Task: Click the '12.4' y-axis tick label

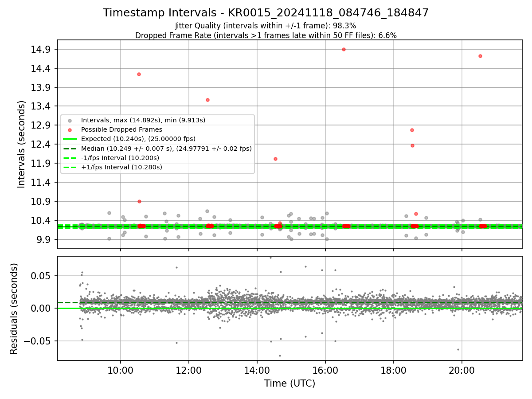Action: [x=40, y=145]
